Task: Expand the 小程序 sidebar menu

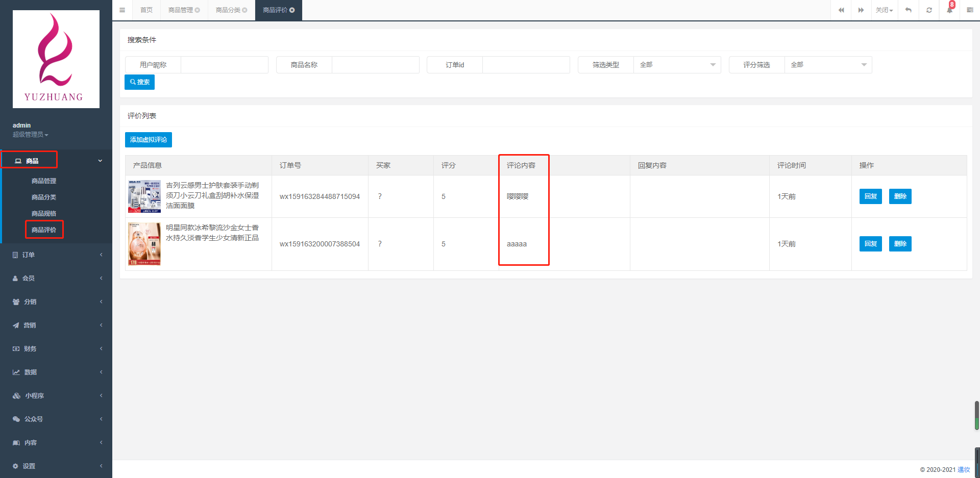Action: click(x=56, y=395)
